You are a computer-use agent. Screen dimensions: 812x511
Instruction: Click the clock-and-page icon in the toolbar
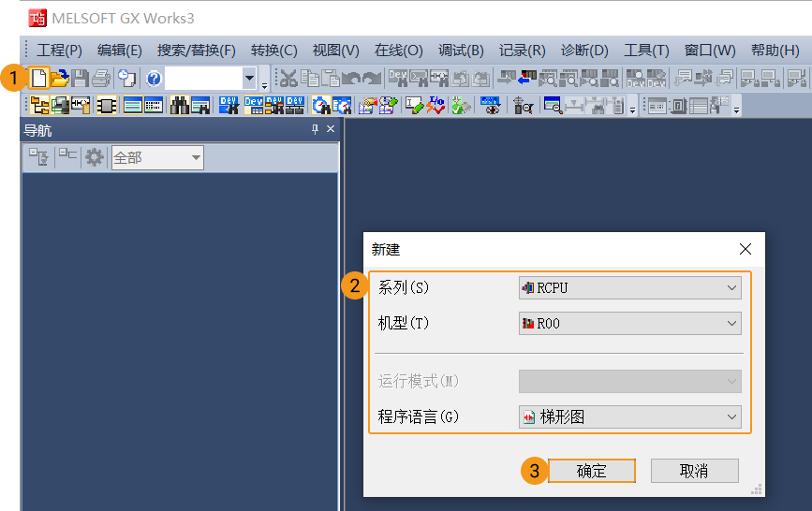pyautogui.click(x=126, y=79)
